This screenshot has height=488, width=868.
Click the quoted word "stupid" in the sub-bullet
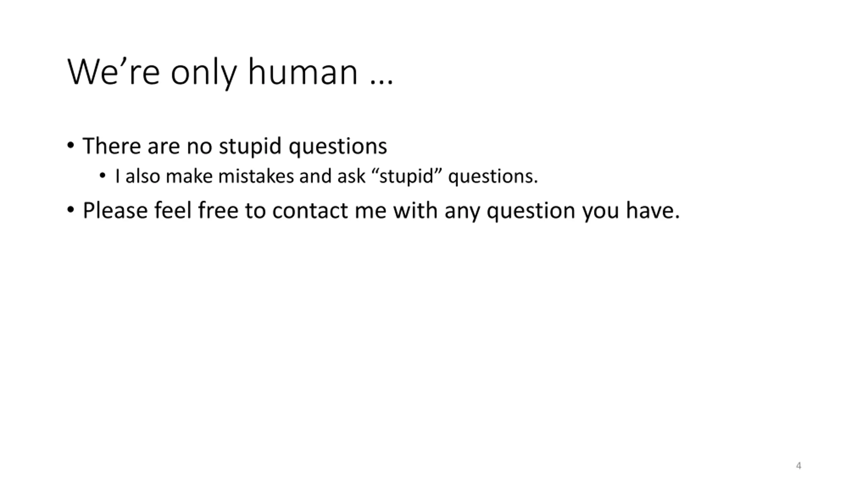pyautogui.click(x=407, y=177)
